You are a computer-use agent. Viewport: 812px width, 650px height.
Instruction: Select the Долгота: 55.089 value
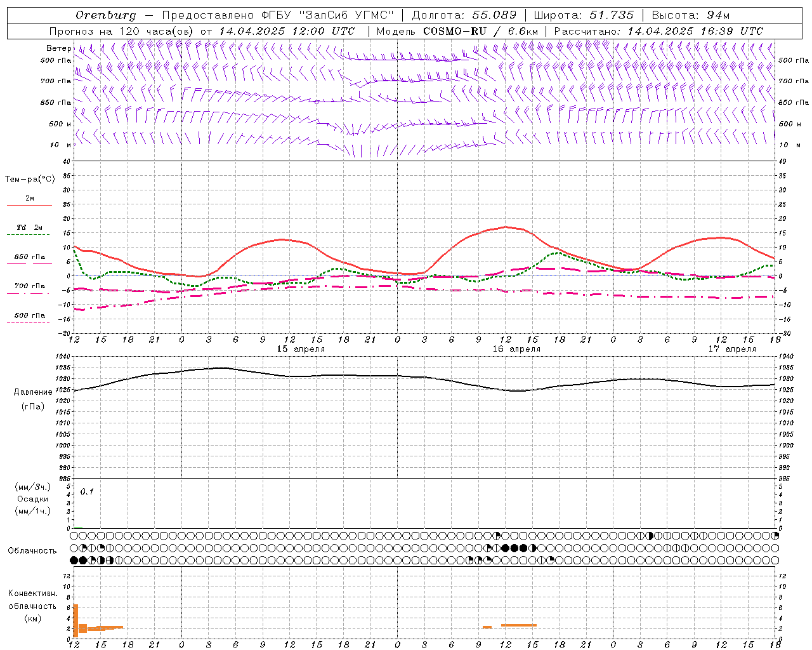[x=464, y=15]
